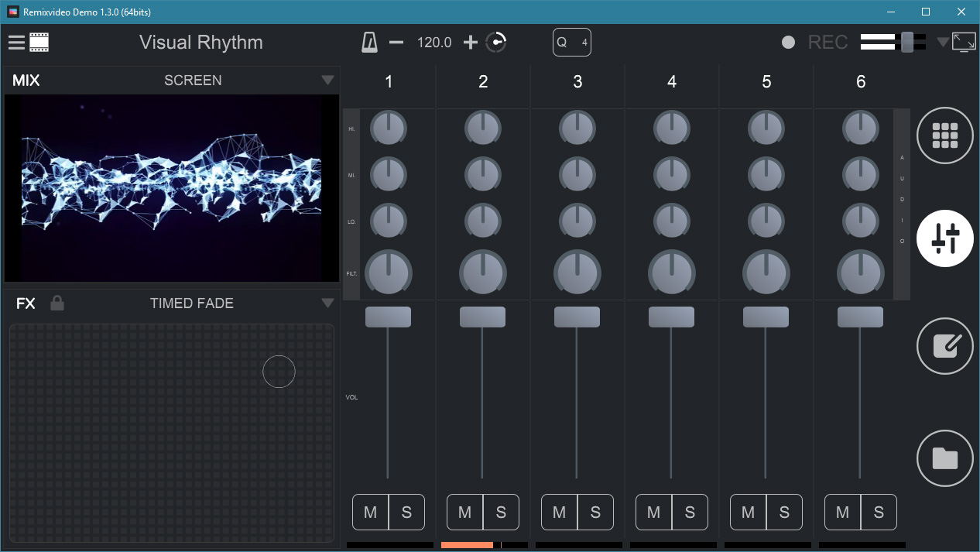The height and width of the screenshot is (552, 980).
Task: Mute channel 5
Action: pyautogui.click(x=748, y=512)
